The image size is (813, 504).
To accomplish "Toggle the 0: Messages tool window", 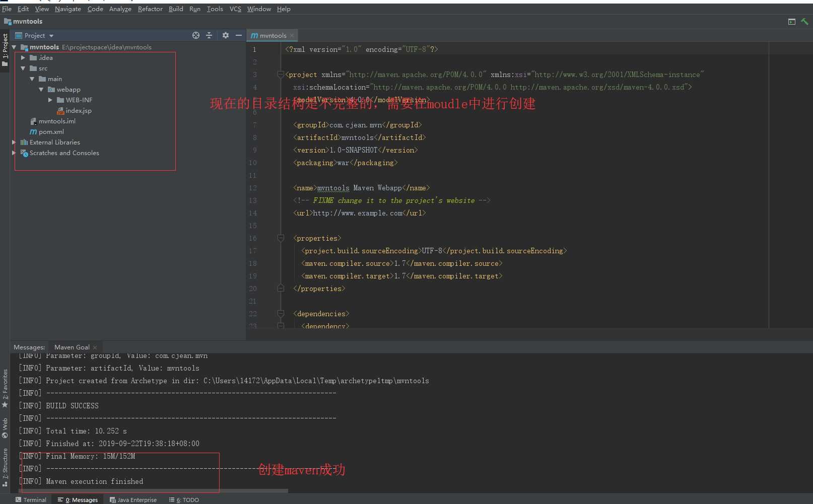I will coord(78,499).
